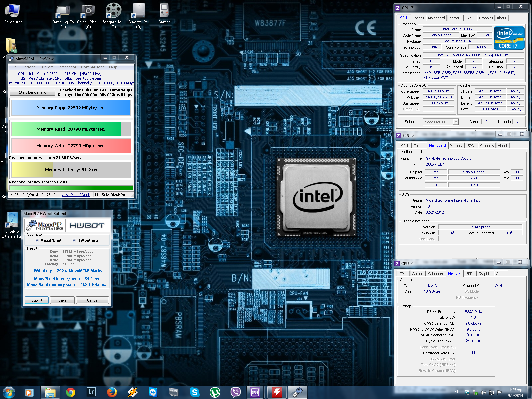Open the Seagate_St... (D) drive shortcut
Viewport: 532px width, 399px height.
[x=139, y=16]
